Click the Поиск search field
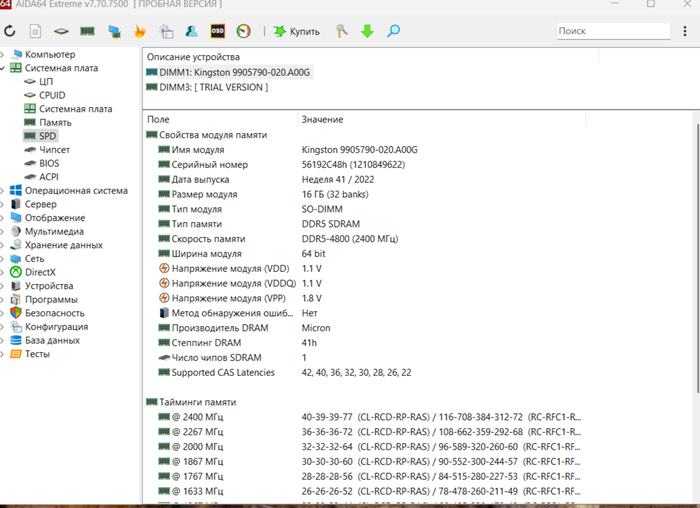 pyautogui.click(x=613, y=31)
